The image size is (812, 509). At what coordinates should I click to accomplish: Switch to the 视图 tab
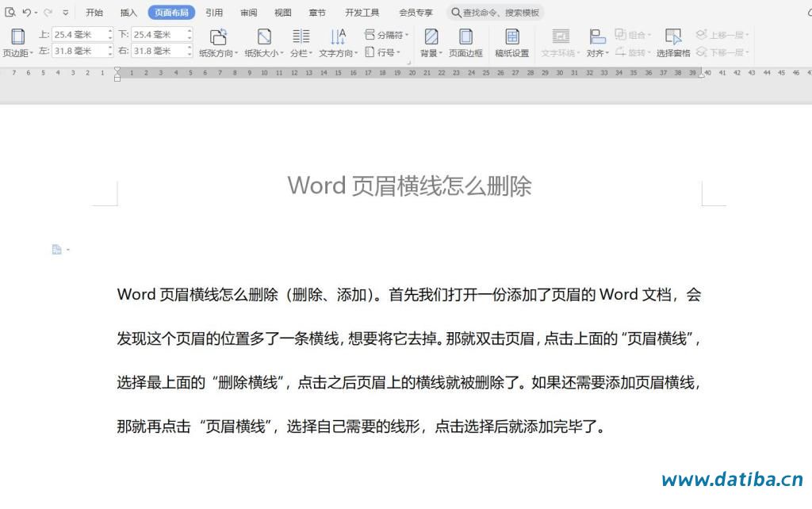[283, 13]
